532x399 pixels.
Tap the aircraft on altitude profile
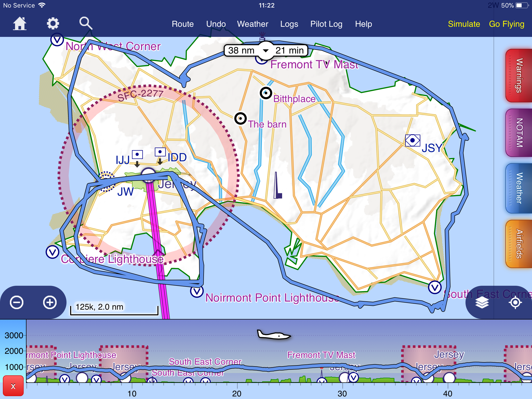tap(274, 335)
